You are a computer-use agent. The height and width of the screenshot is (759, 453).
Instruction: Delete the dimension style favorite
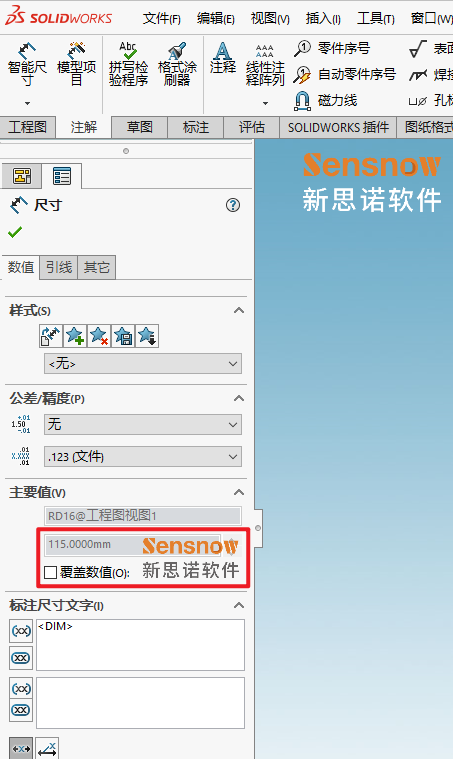pyautogui.click(x=99, y=336)
